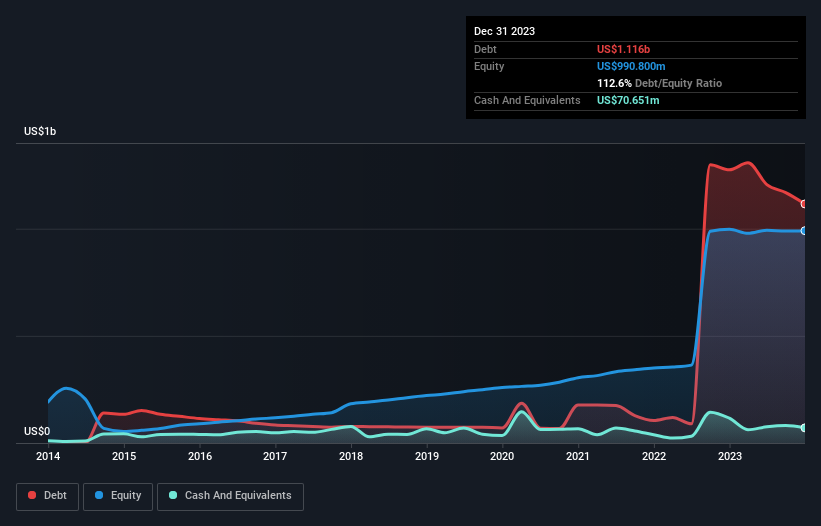Toggle Cash And Equivalents legend button
This screenshot has width=821, height=526.
tap(230, 496)
